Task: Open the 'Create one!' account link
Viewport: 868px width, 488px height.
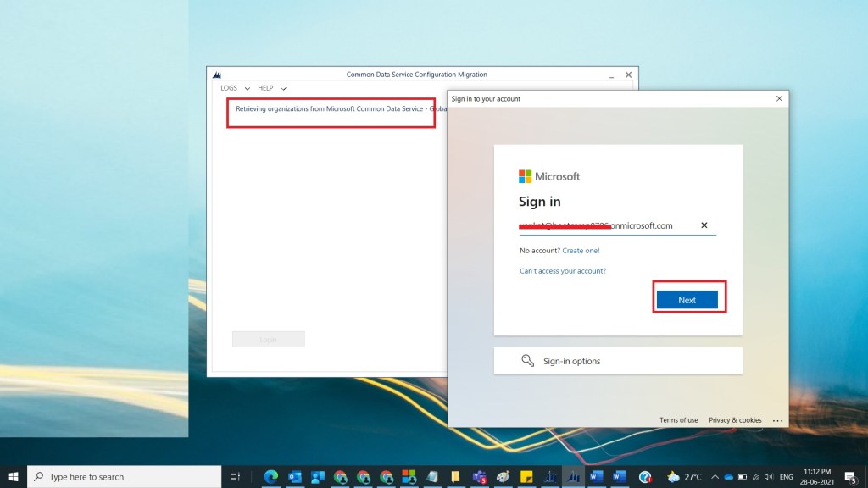Action: pos(581,251)
